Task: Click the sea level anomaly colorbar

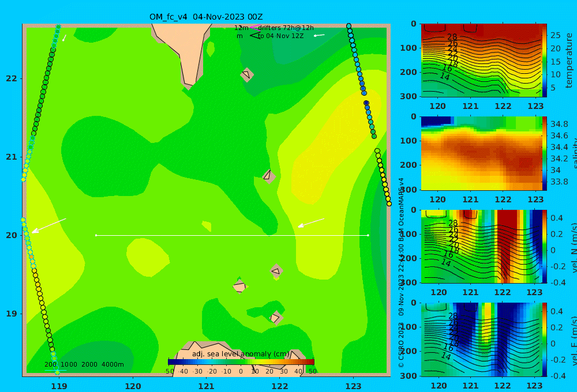Action: pos(241,362)
